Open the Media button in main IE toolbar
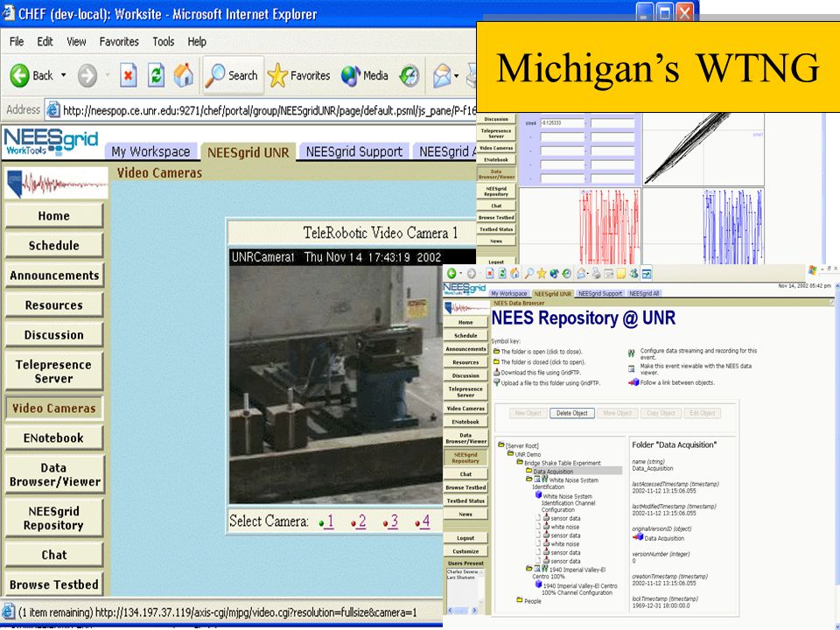This screenshot has height=630, width=840. coord(365,75)
